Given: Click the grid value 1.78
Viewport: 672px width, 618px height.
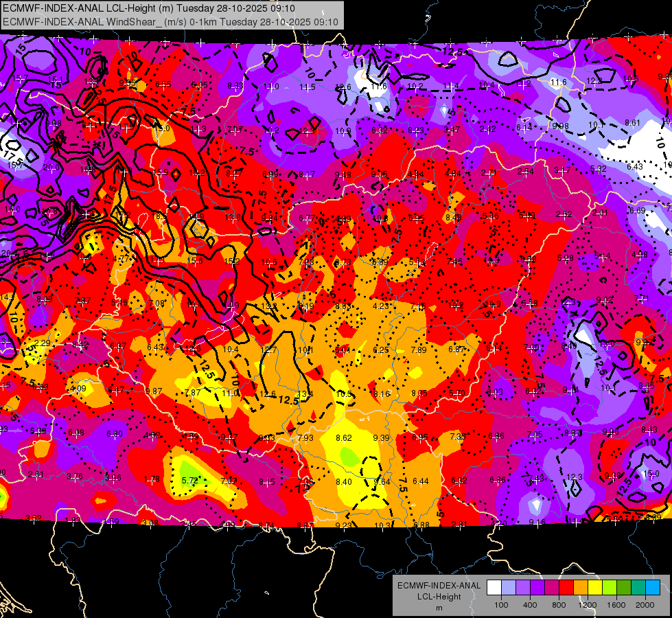Looking at the screenshot, I should point(152,479).
